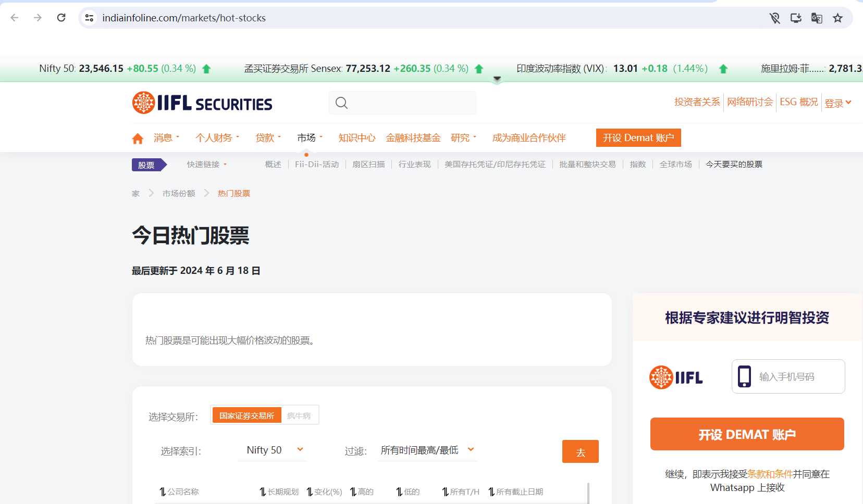The image size is (863, 504).
Task: Click the Nifty 50 ticker value
Action: point(101,69)
